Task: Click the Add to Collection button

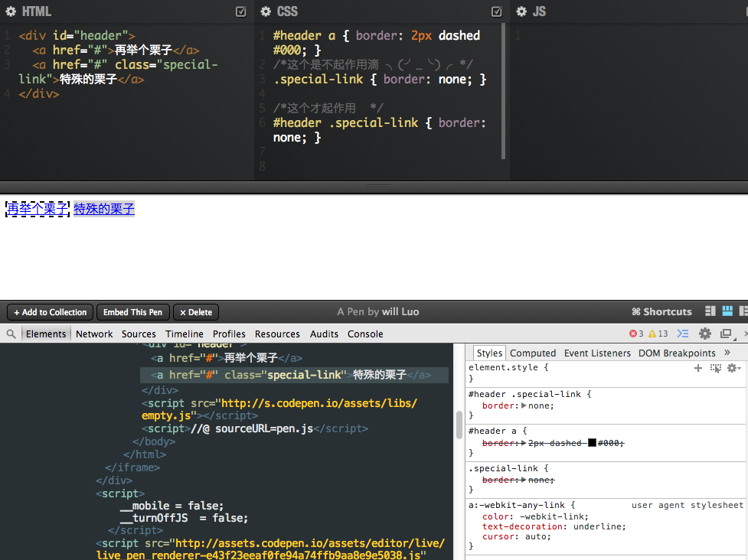Action: coord(51,312)
